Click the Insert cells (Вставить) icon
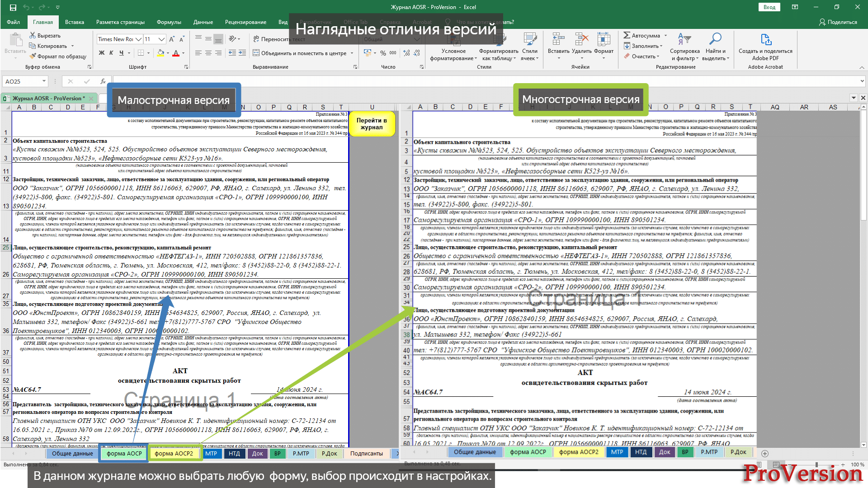Viewport: 868px width, 488px height. tap(558, 39)
